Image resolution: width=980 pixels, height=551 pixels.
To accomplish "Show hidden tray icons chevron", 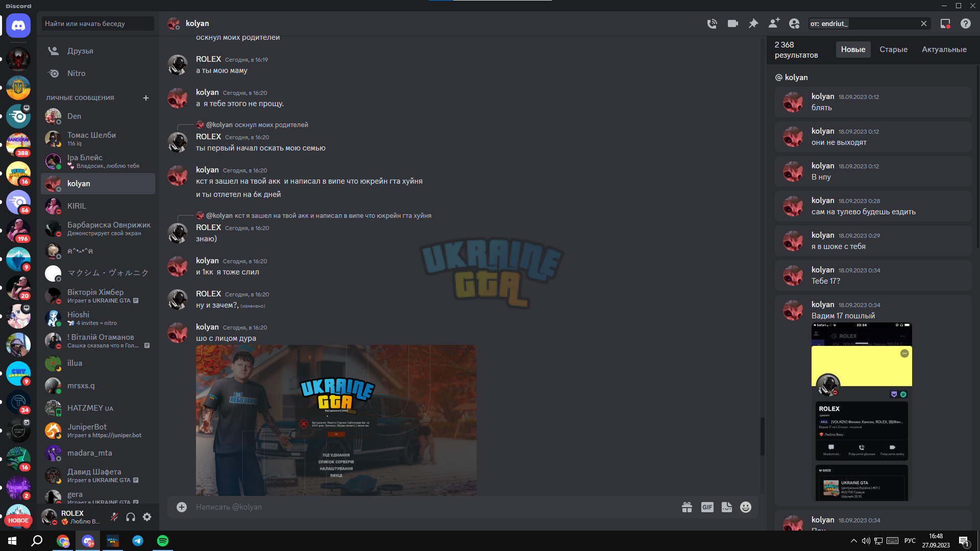I will [x=853, y=541].
